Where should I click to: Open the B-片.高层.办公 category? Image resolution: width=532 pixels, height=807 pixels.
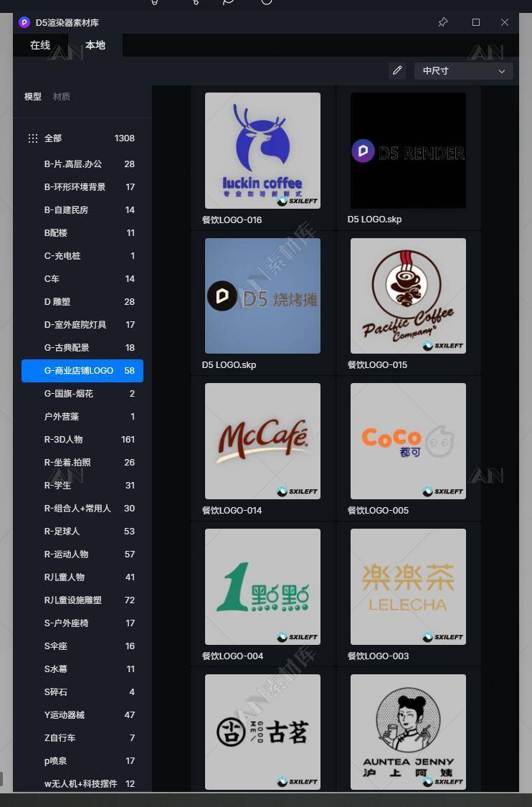click(82, 164)
